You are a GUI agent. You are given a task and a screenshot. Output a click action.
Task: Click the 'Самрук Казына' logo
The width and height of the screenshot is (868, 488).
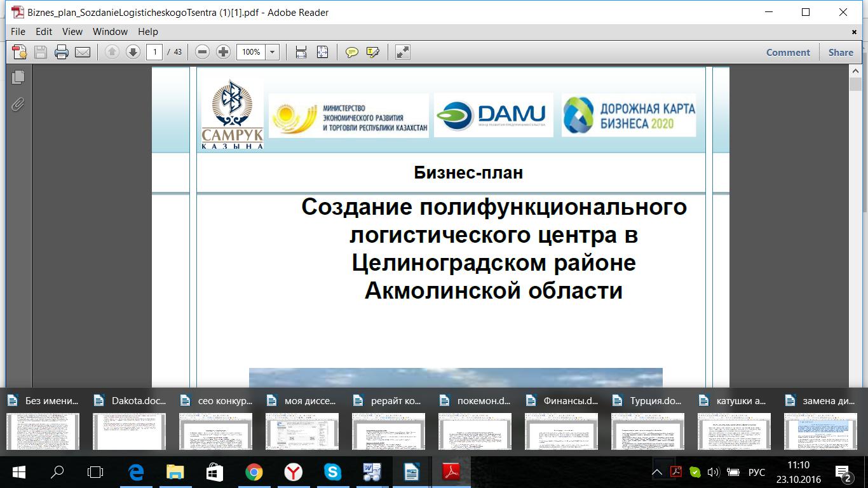click(x=232, y=114)
